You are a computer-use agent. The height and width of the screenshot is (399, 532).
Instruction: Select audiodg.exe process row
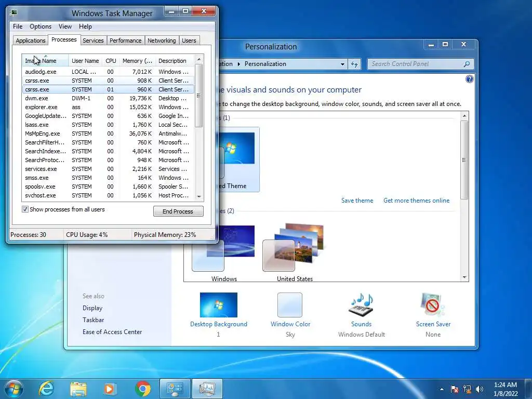108,72
